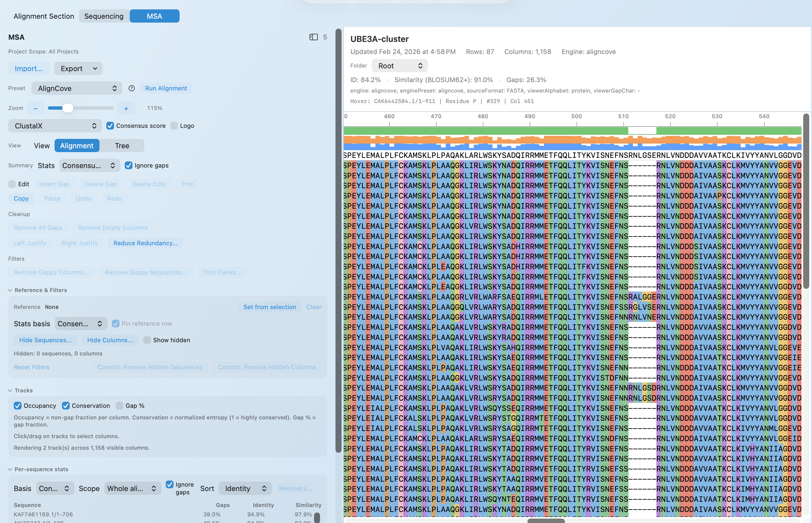The height and width of the screenshot is (523, 812).
Task: Click the Run Alignment button
Action: [x=166, y=88]
